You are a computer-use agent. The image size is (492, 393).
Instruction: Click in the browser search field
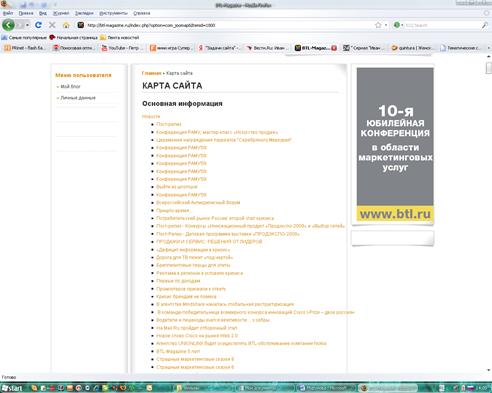click(442, 25)
